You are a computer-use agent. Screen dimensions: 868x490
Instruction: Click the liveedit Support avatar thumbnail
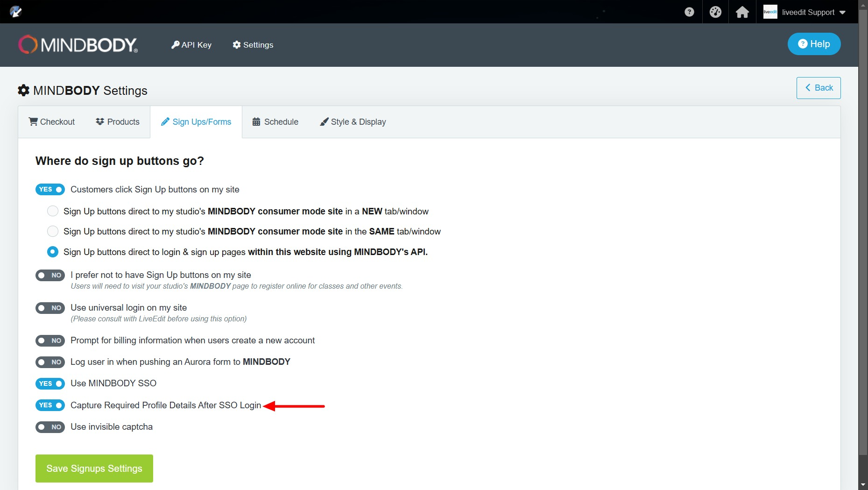point(770,12)
